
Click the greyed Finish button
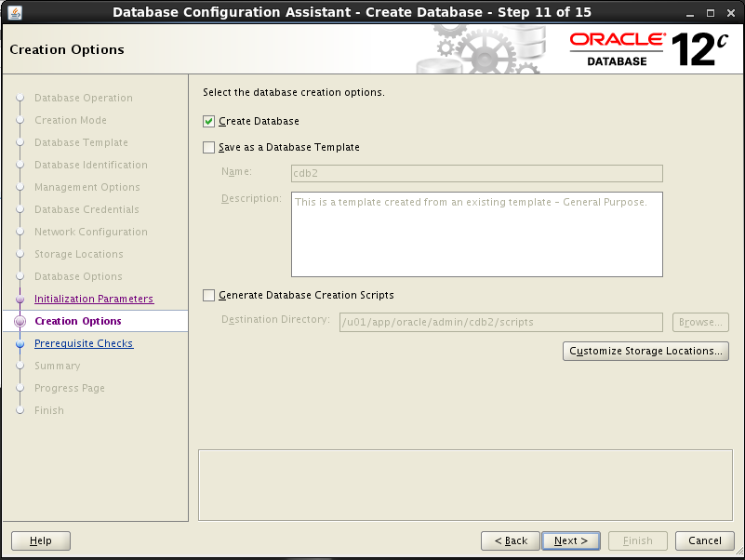[x=638, y=541]
